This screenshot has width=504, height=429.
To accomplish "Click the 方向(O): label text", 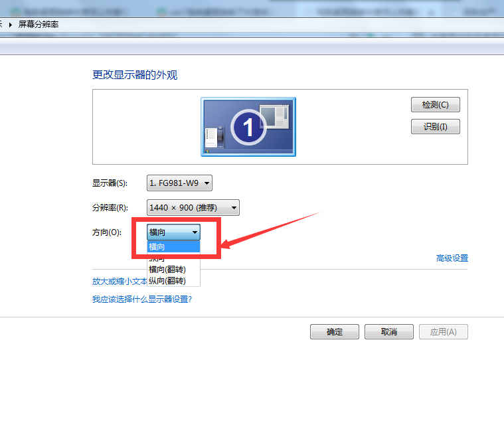I will pyautogui.click(x=106, y=232).
